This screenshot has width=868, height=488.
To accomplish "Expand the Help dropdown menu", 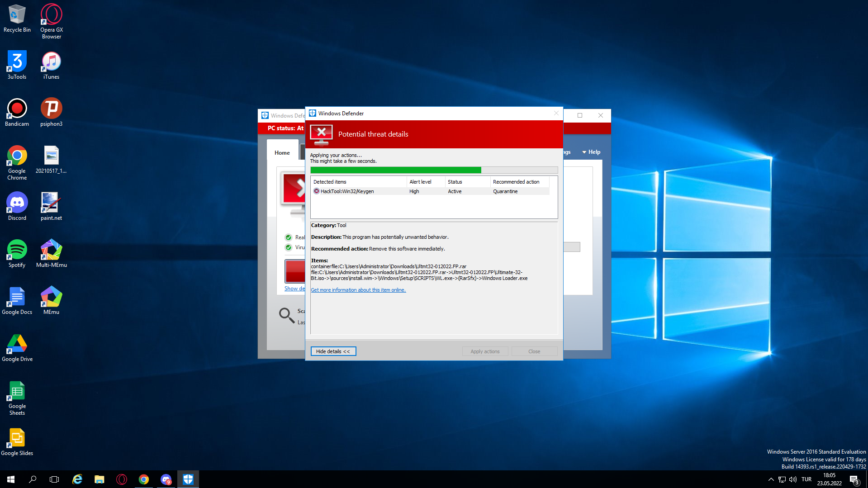I will (x=591, y=152).
